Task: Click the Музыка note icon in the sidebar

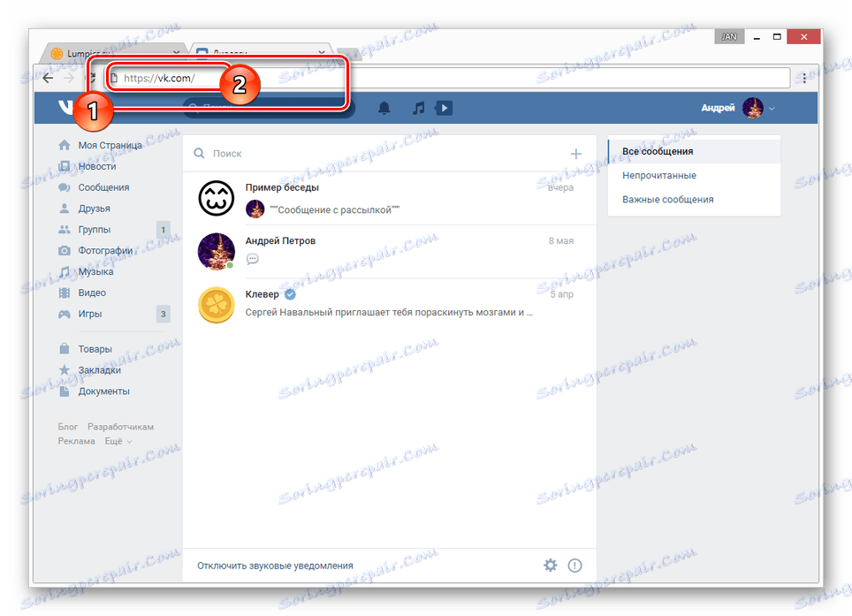Action: coord(65,271)
